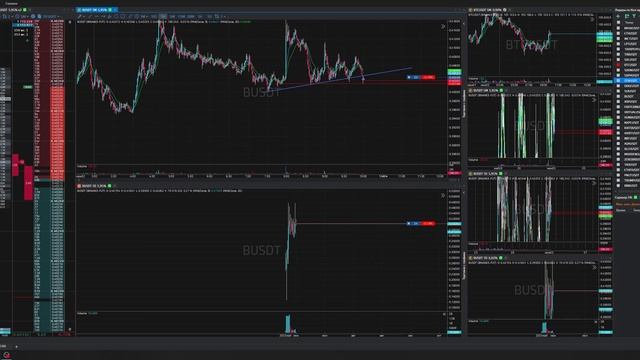The image size is (640, 360).
Task: Toggle green indicator on lower-left BUSDT tab
Action: [x=109, y=186]
